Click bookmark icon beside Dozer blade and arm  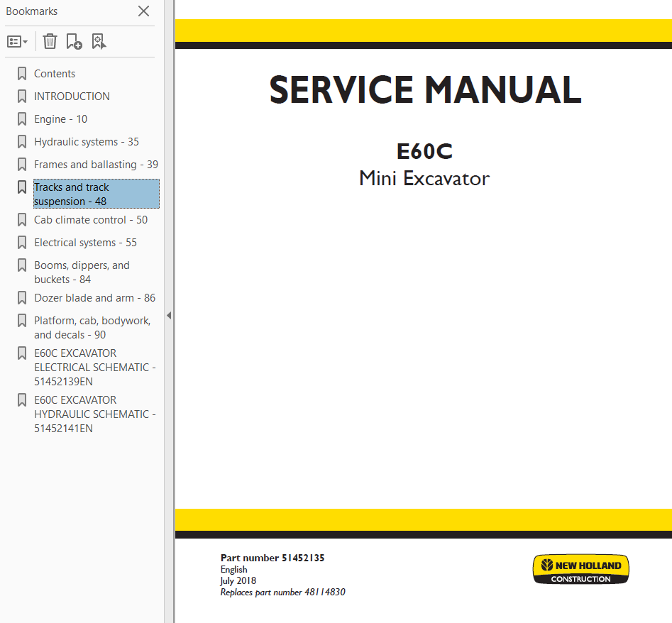pyautogui.click(x=22, y=298)
